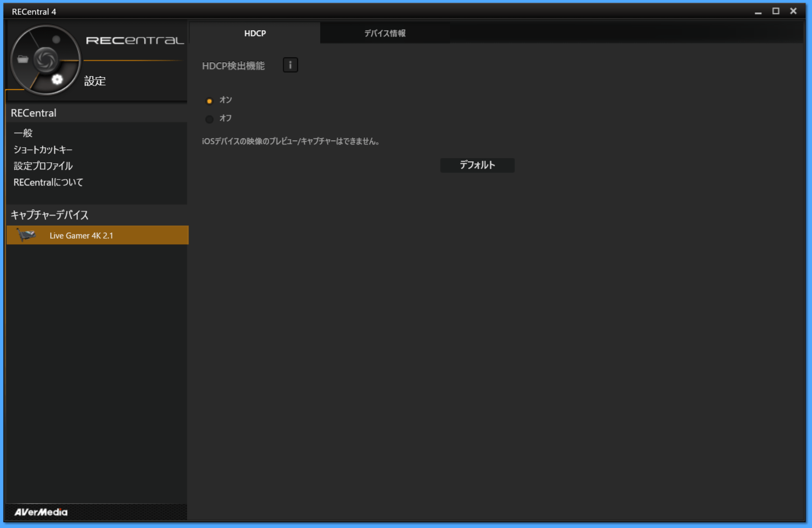Show HDCP detection info icon

290,65
